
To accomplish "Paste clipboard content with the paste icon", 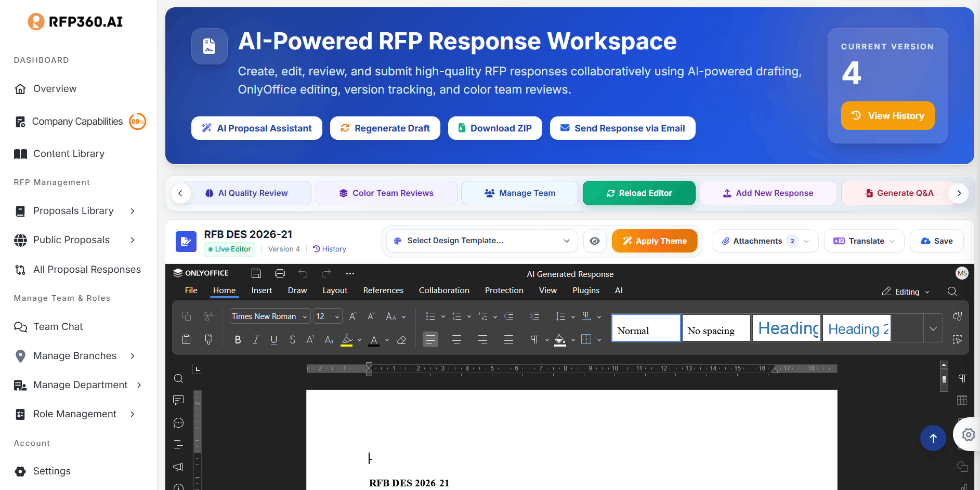I will click(x=187, y=340).
